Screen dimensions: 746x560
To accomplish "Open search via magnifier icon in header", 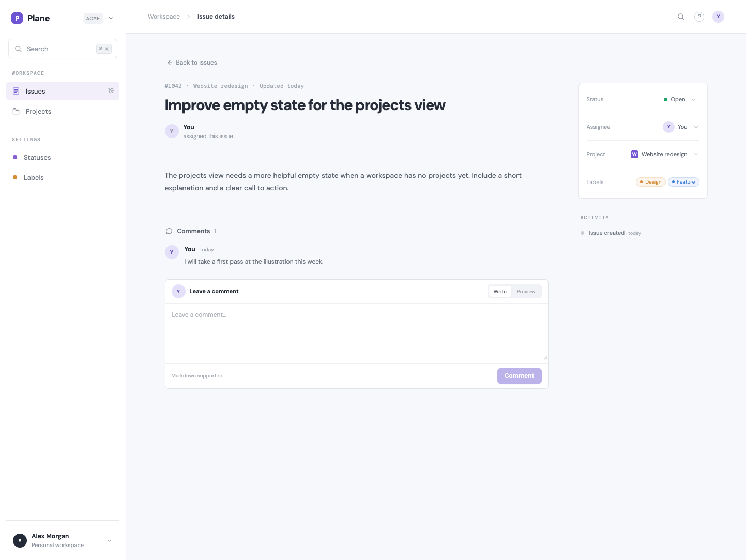I will pyautogui.click(x=681, y=17).
